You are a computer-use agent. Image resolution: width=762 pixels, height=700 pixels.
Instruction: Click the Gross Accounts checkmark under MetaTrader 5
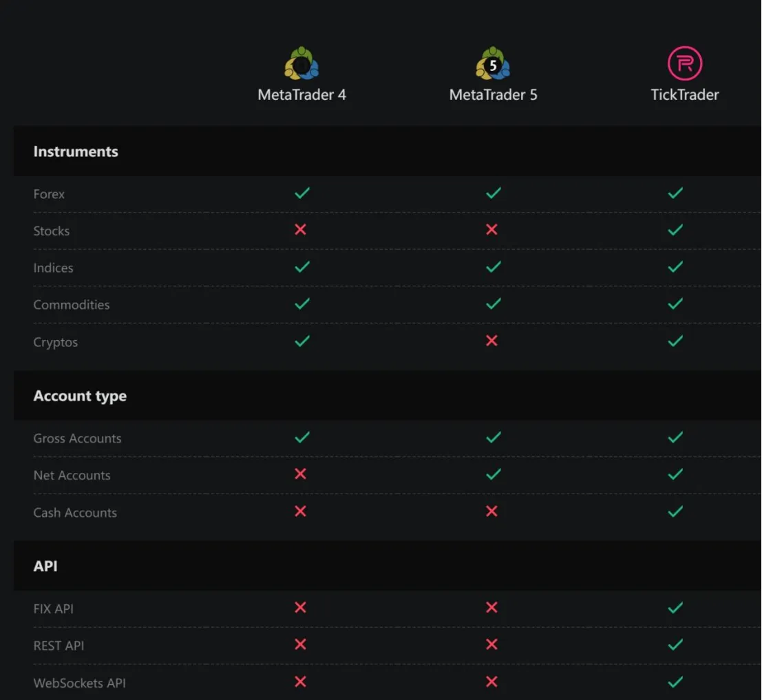coord(494,437)
